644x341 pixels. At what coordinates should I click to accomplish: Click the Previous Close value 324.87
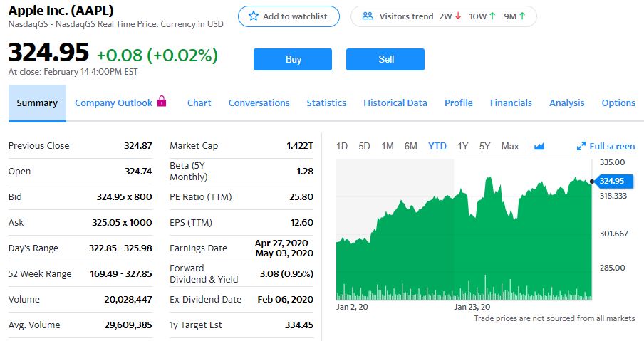(138, 146)
